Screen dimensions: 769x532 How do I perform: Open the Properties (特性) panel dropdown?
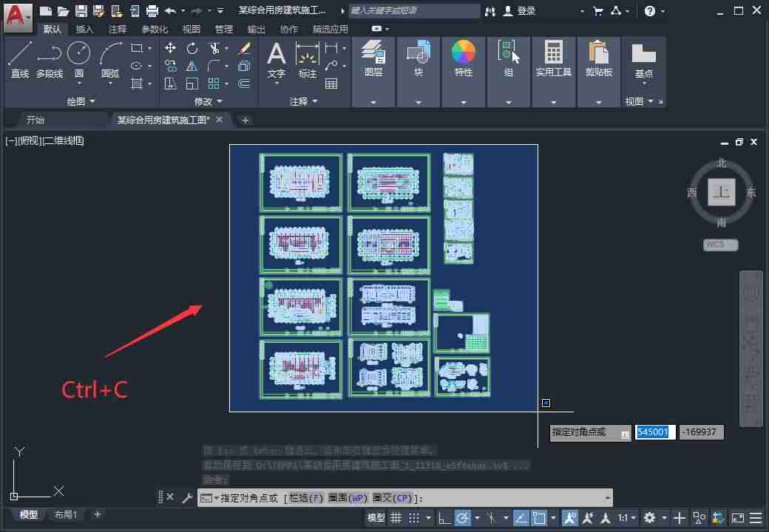tap(464, 103)
